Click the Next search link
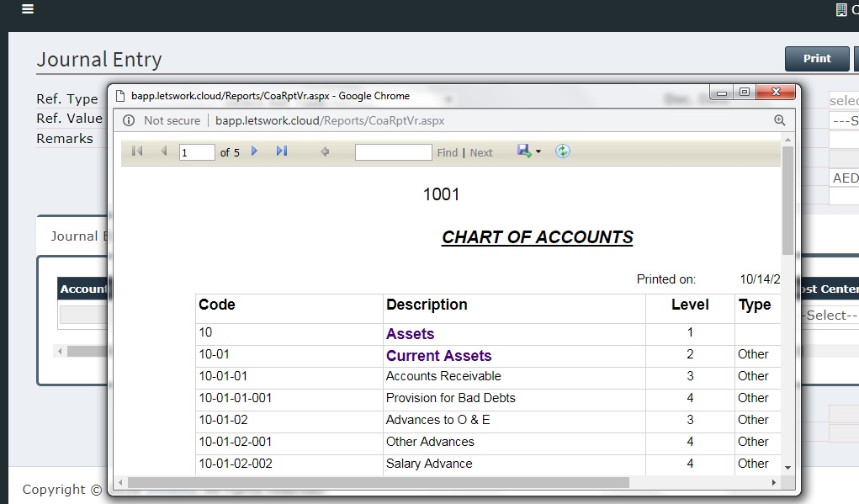Image resolution: width=859 pixels, height=504 pixels. click(x=481, y=152)
